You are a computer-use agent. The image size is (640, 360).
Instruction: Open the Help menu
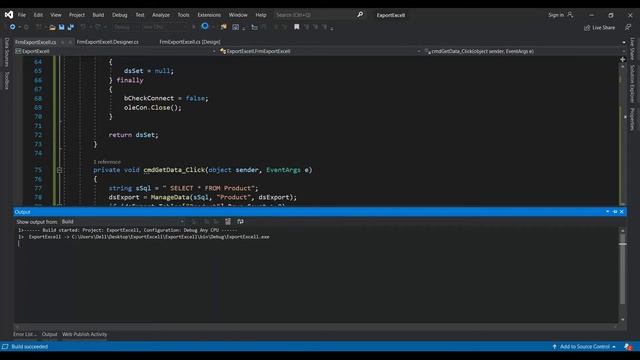(x=261, y=15)
